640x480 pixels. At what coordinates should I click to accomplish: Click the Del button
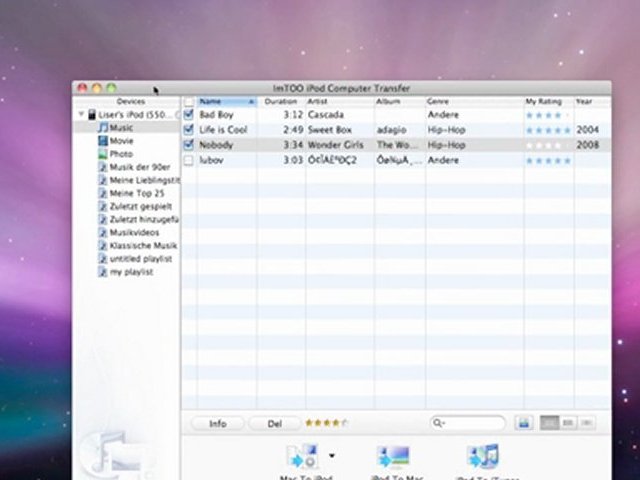pyautogui.click(x=274, y=424)
